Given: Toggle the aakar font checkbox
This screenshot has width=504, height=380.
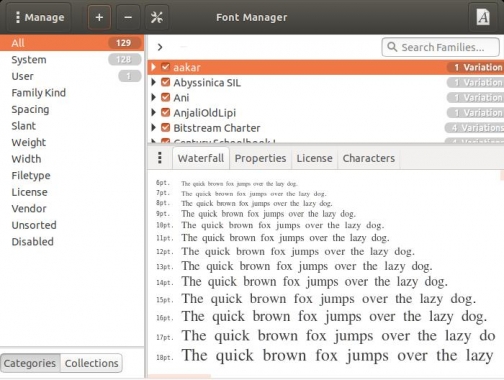Looking at the screenshot, I should pyautogui.click(x=165, y=67).
